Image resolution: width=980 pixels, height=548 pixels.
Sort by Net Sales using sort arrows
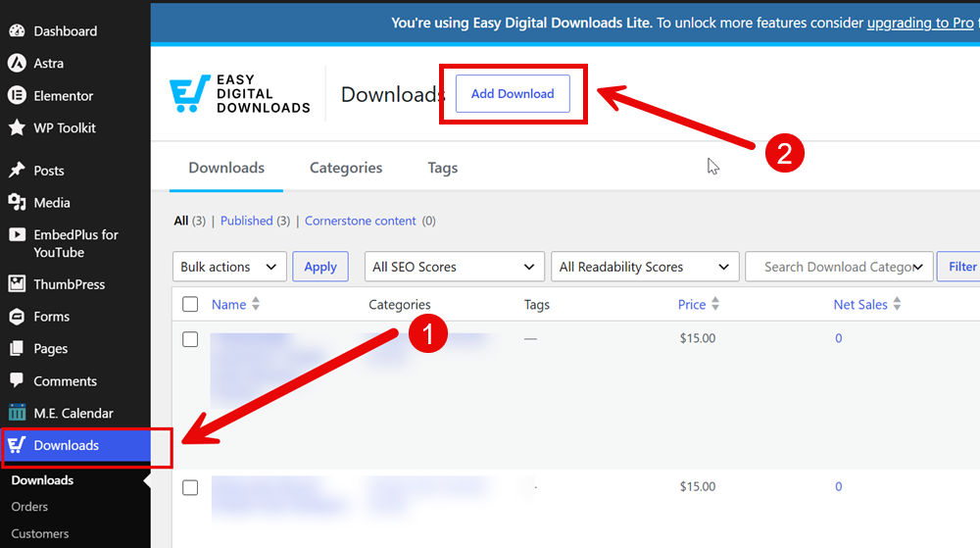tap(897, 304)
